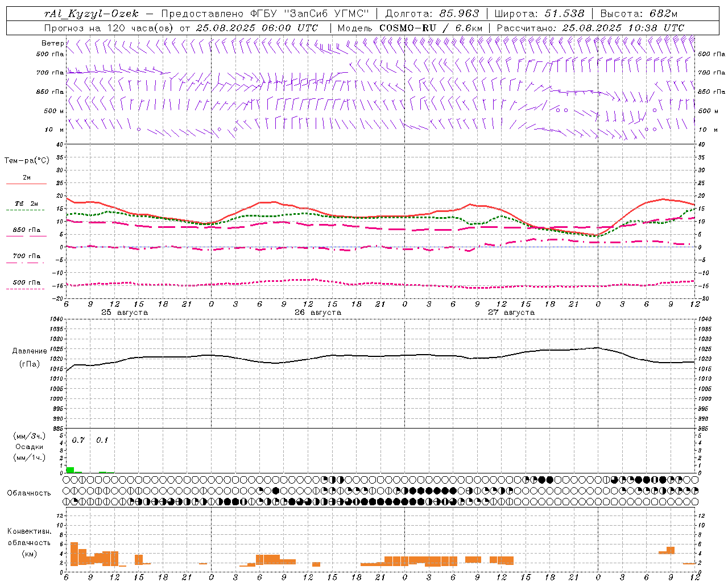
Task: Click the tallest green precipitation bar
Action: click(x=70, y=470)
